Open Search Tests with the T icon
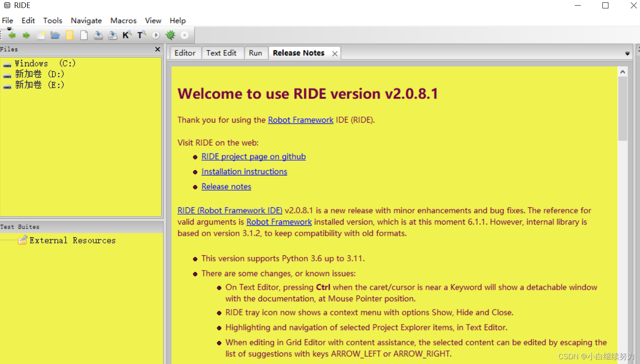This screenshot has width=640, height=364. 142,35
